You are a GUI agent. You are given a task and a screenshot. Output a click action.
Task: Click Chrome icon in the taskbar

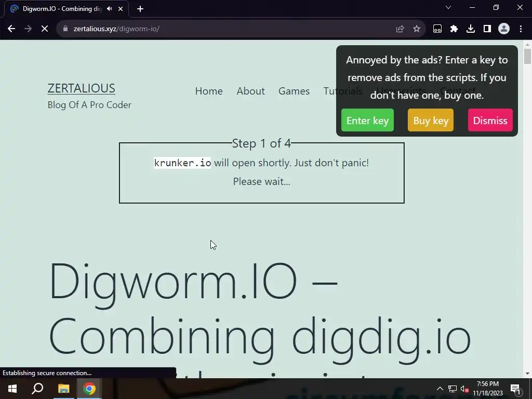pos(89,389)
